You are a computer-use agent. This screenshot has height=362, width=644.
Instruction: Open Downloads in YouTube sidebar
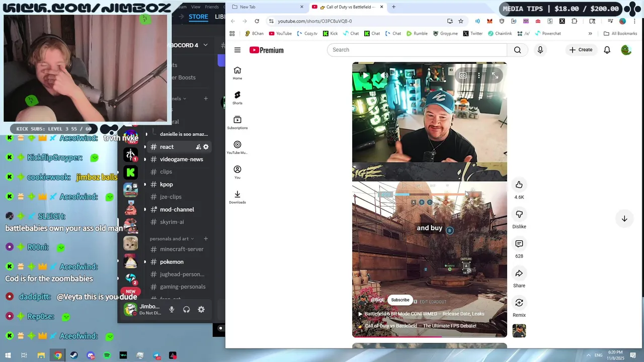[237, 197]
